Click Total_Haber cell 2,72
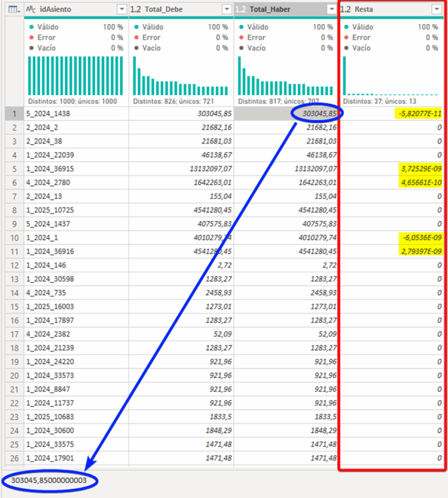Screen dimensions: 448x498 (286, 265)
